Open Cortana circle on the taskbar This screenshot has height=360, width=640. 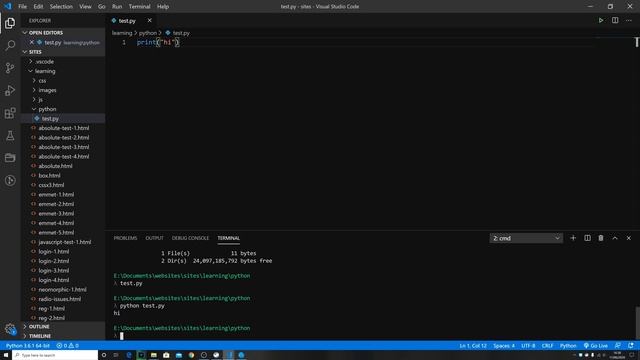tap(104, 355)
